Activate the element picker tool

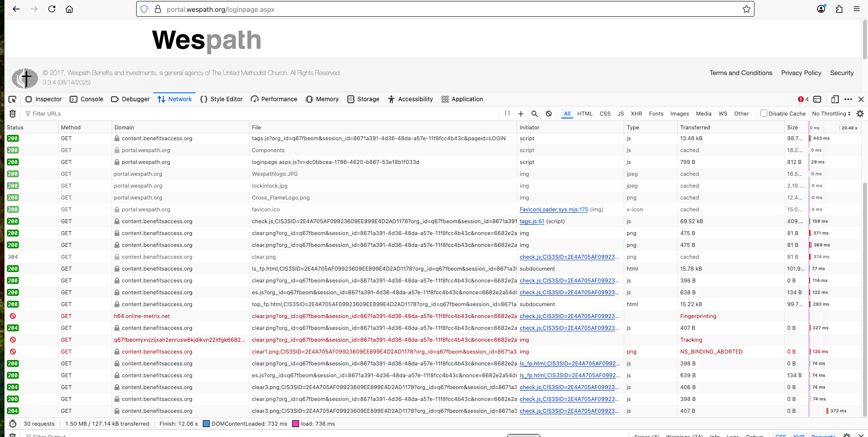click(x=12, y=99)
